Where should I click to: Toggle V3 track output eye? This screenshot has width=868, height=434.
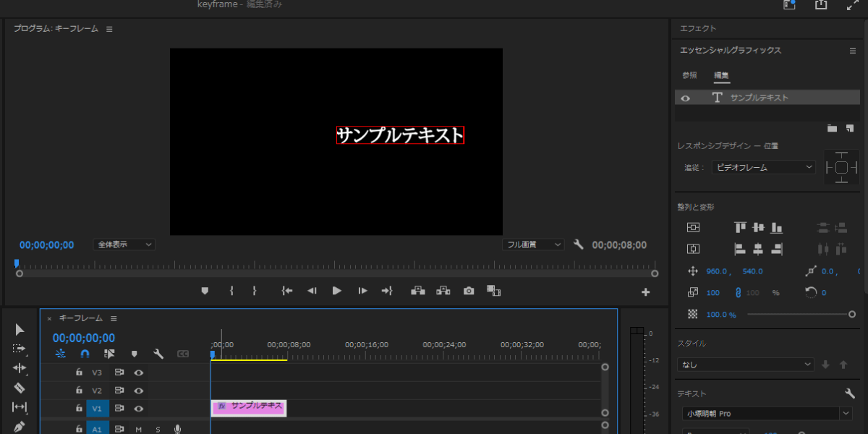pyautogui.click(x=138, y=373)
